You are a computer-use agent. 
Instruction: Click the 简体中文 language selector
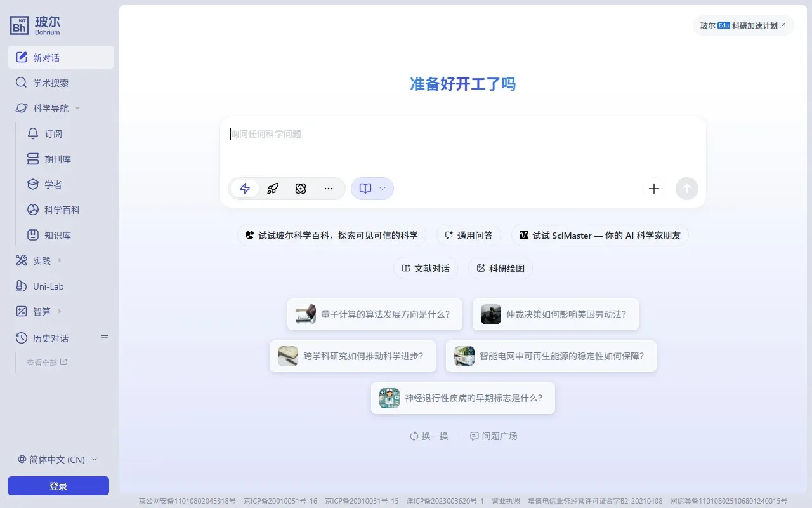click(56, 459)
